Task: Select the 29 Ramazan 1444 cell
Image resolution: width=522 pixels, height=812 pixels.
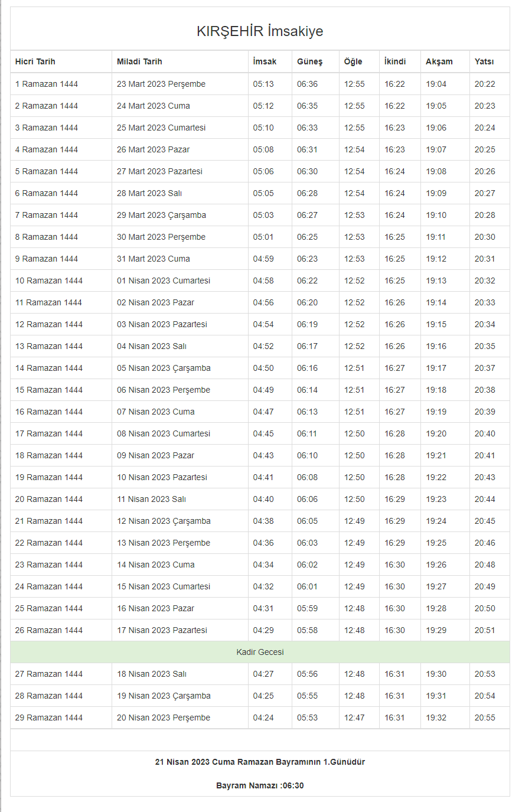Action: (49, 718)
